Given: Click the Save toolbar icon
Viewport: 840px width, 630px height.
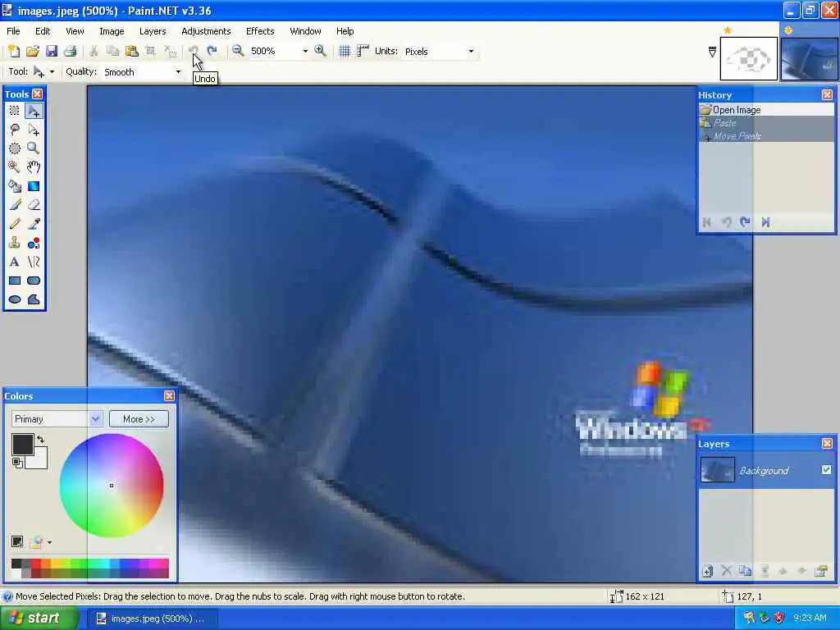Looking at the screenshot, I should point(52,51).
